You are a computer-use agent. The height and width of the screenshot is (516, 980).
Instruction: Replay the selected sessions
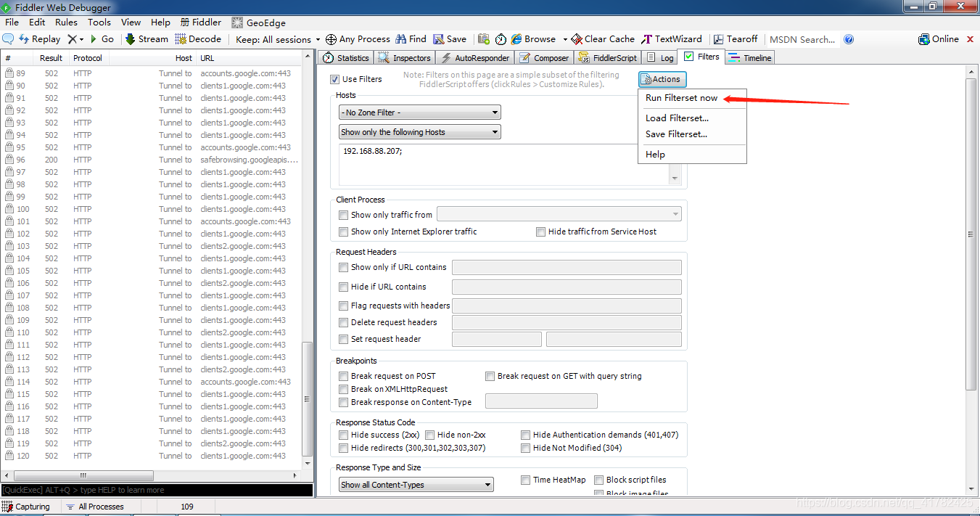pos(40,39)
